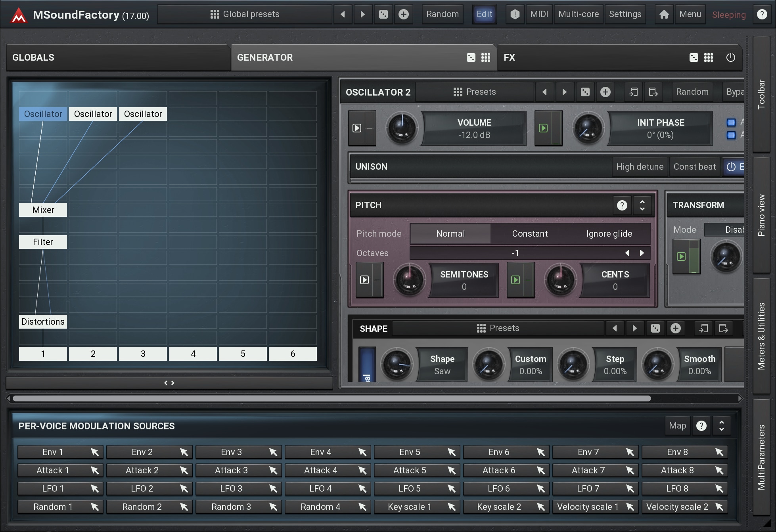Collapse the Pitch panel using its arrows

[x=642, y=205]
